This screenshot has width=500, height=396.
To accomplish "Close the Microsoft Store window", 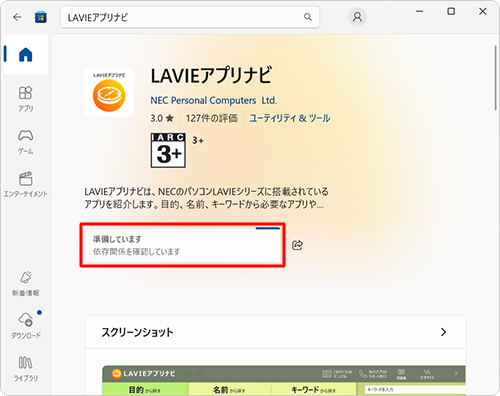I will tap(482, 11).
